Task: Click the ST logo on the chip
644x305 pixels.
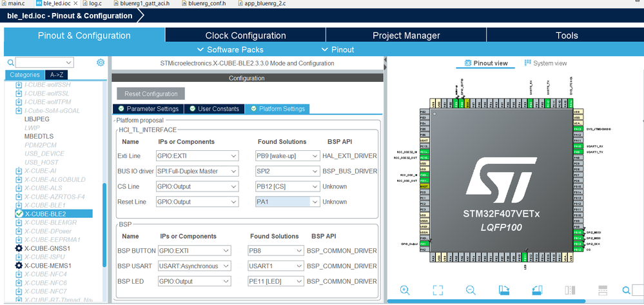Action: 501,181
